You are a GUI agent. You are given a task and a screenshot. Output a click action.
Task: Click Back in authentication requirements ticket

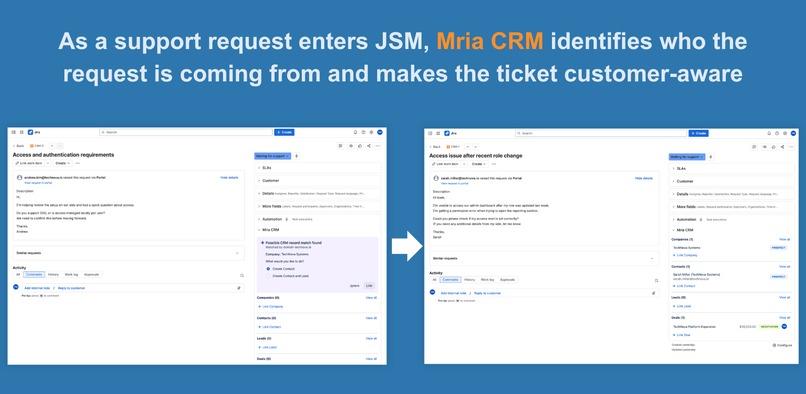tap(19, 146)
